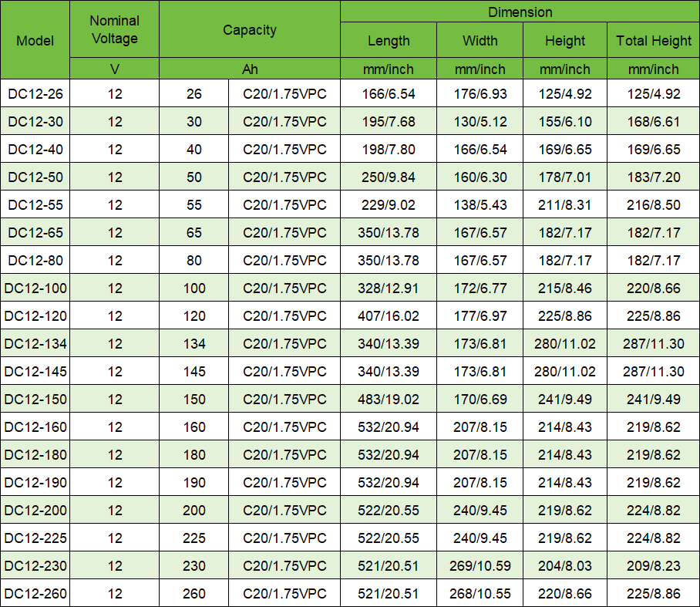
Task: Click the Capacity column header
Action: 250,29
